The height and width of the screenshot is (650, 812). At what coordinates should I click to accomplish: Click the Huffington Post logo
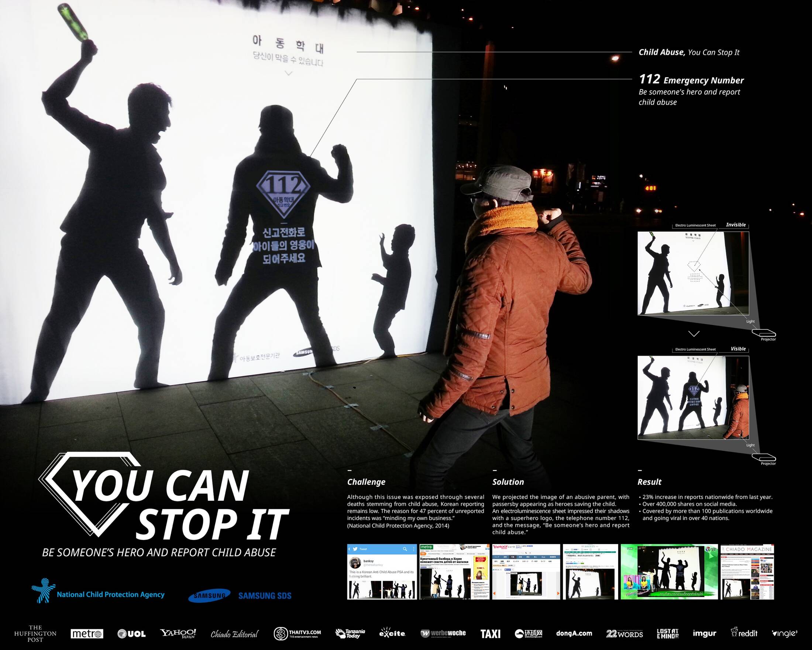pos(35,633)
